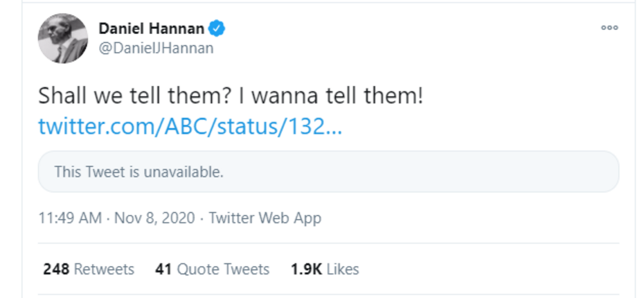Click the 248 retweet count number
Screen dimensions: 644x298
click(56, 269)
